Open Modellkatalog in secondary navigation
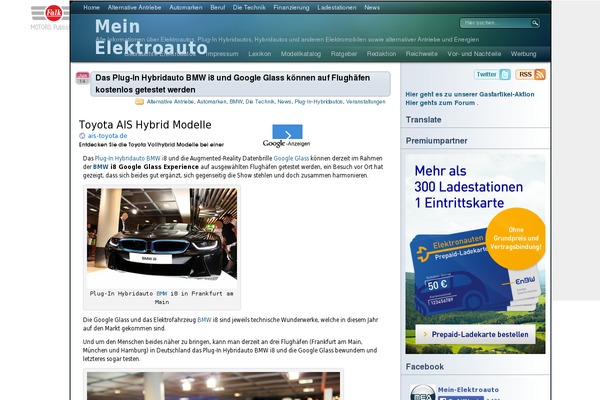 coord(301,54)
